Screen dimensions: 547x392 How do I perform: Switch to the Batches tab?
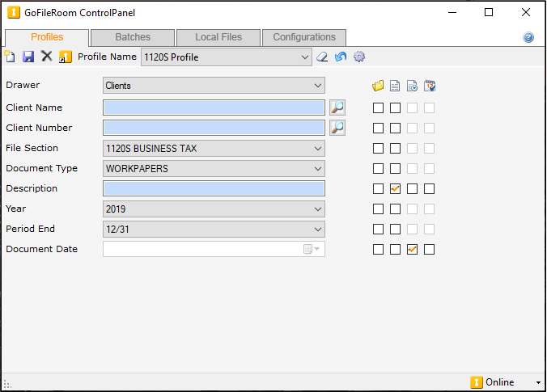point(133,37)
